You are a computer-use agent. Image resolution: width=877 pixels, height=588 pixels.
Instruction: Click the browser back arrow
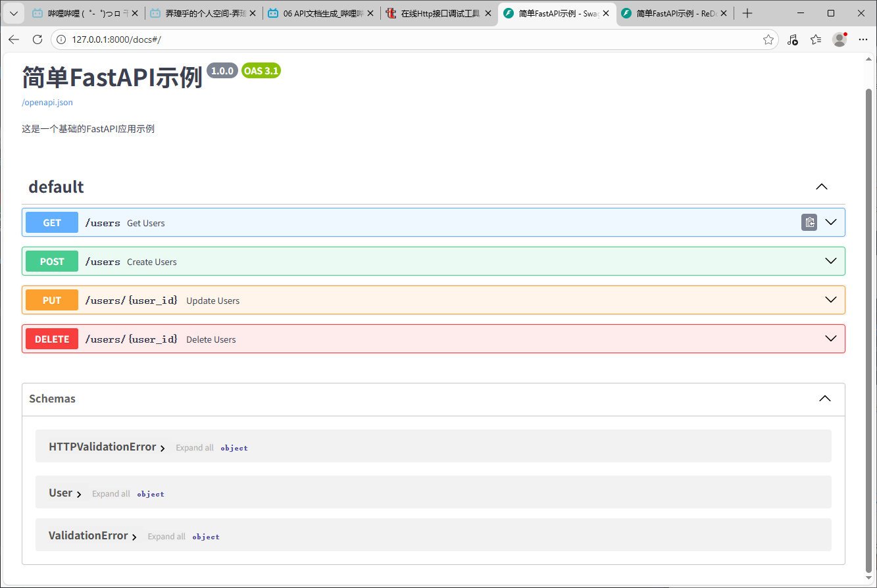pyautogui.click(x=14, y=39)
